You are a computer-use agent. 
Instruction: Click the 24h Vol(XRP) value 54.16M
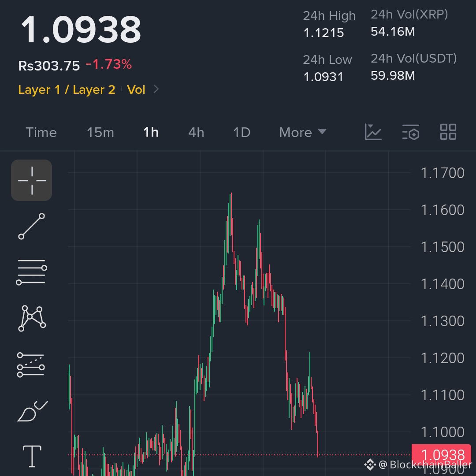(393, 32)
